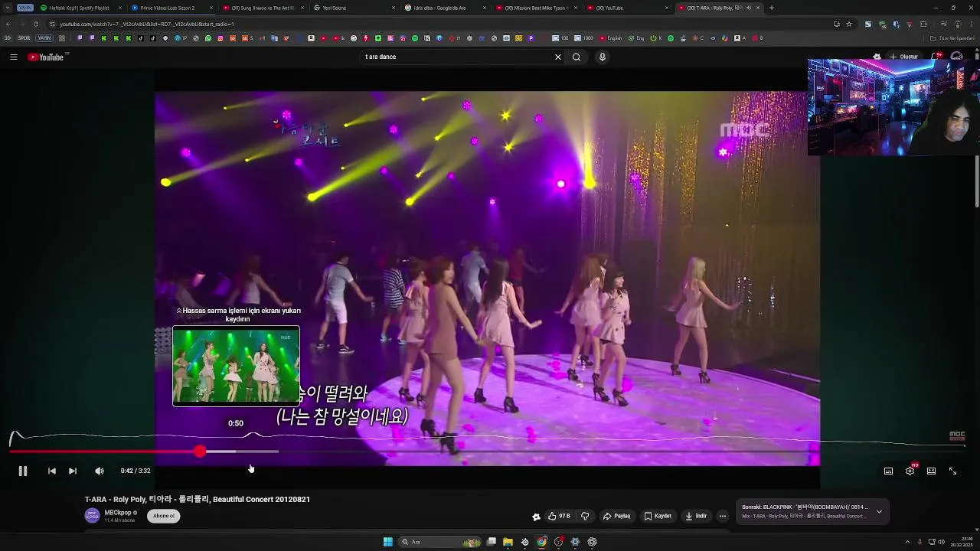The width and height of the screenshot is (980, 551).
Task: Mute the player volume
Action: point(99,471)
